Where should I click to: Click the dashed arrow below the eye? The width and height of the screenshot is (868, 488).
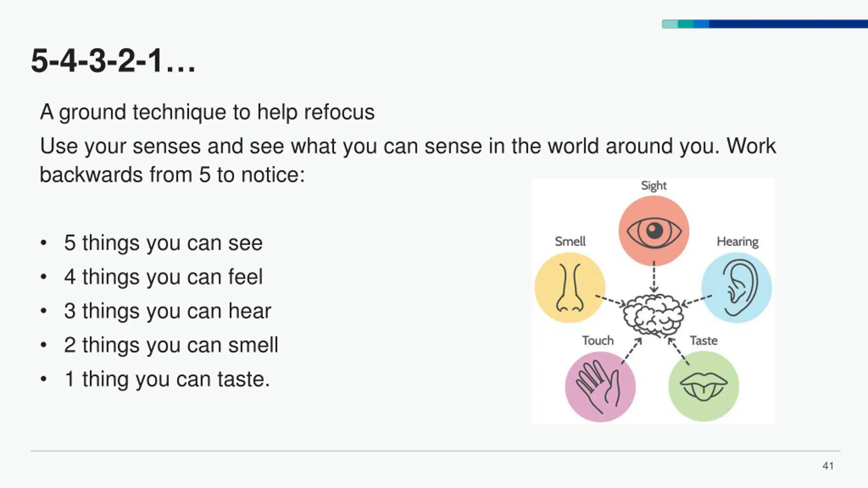tap(654, 276)
